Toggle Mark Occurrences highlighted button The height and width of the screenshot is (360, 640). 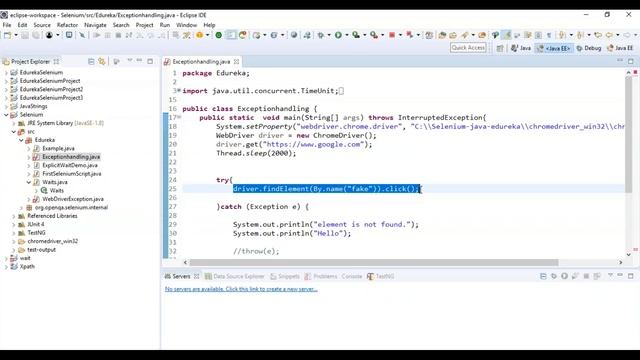pos(507,35)
